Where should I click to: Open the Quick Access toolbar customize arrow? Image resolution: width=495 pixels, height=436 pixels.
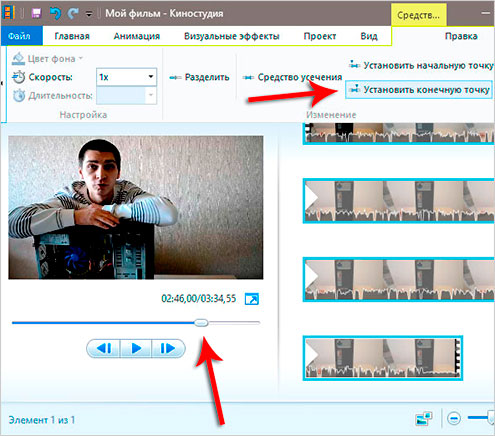[x=89, y=14]
